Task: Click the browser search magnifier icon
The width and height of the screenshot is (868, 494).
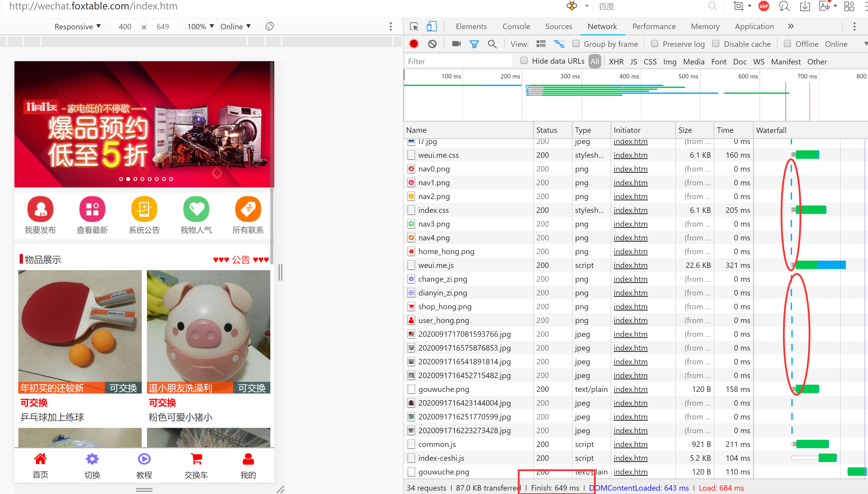Action: pyautogui.click(x=712, y=6)
